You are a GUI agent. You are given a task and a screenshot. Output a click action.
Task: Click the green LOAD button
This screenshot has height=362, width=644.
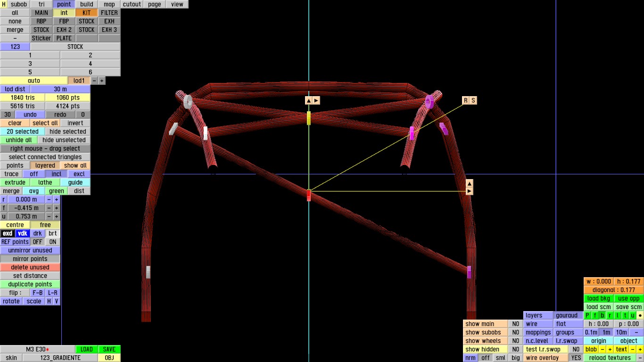pos(87,349)
